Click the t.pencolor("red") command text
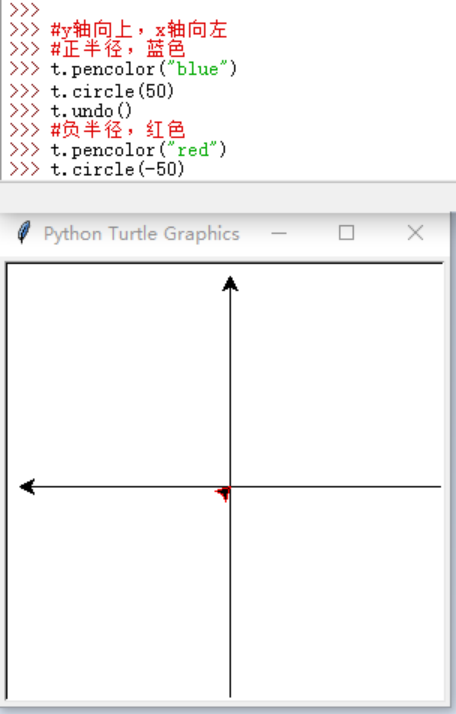Image resolution: width=456 pixels, height=714 pixels. coord(138,149)
